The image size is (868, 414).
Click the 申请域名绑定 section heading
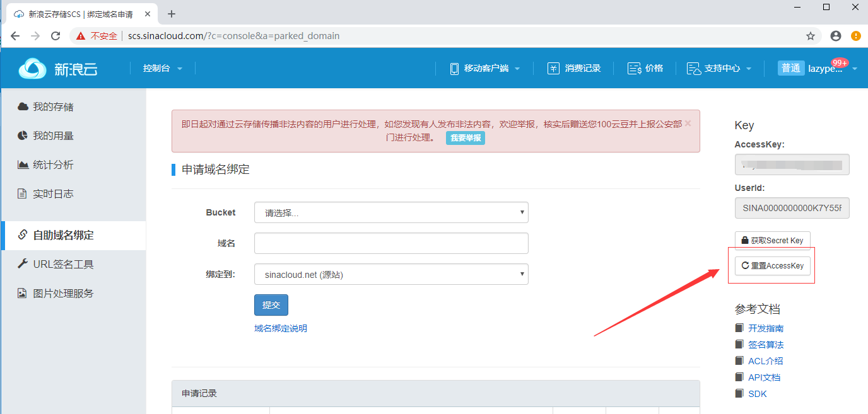click(216, 170)
